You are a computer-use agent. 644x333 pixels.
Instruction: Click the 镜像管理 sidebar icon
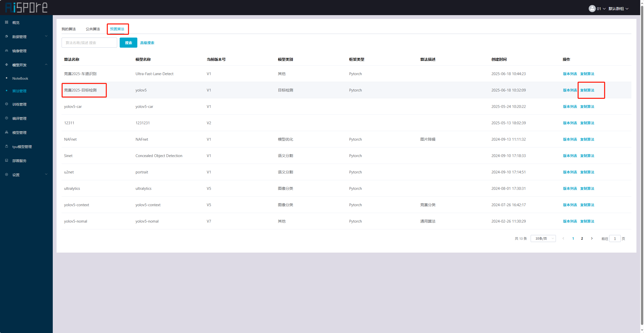pos(7,51)
